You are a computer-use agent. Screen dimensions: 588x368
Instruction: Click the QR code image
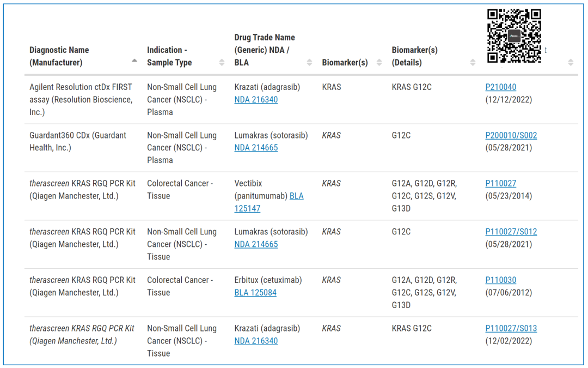click(513, 36)
